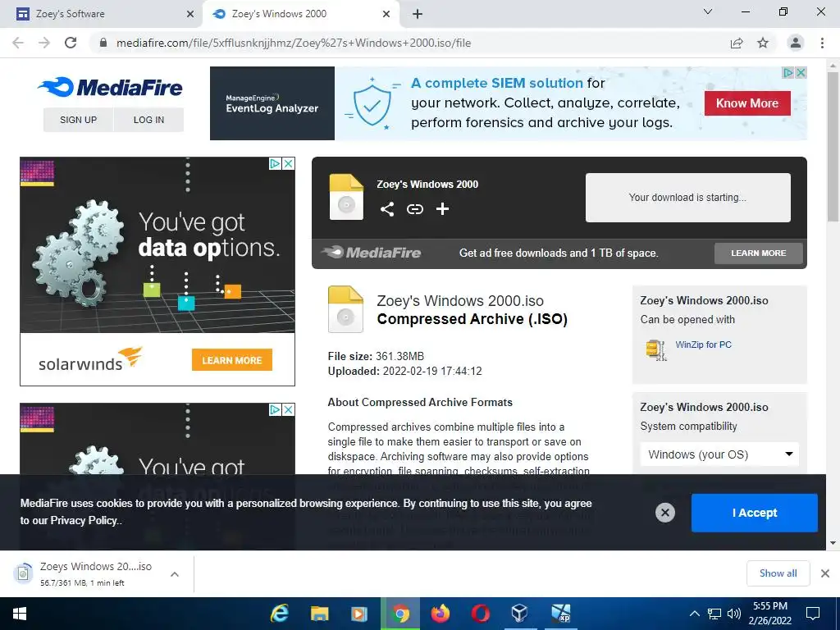
Task: Show hidden system tray icons
Action: 694,614
